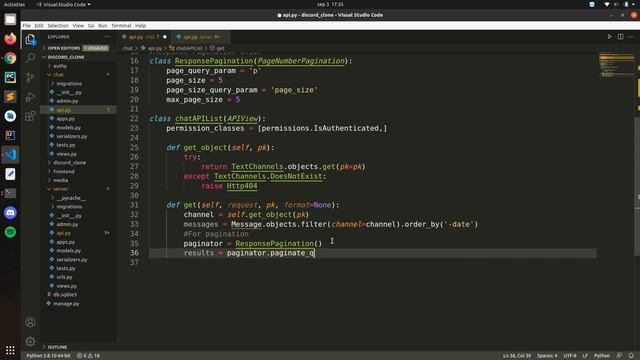Launch Sublime Text from the dock
640x360 pixels.
coord(10,97)
